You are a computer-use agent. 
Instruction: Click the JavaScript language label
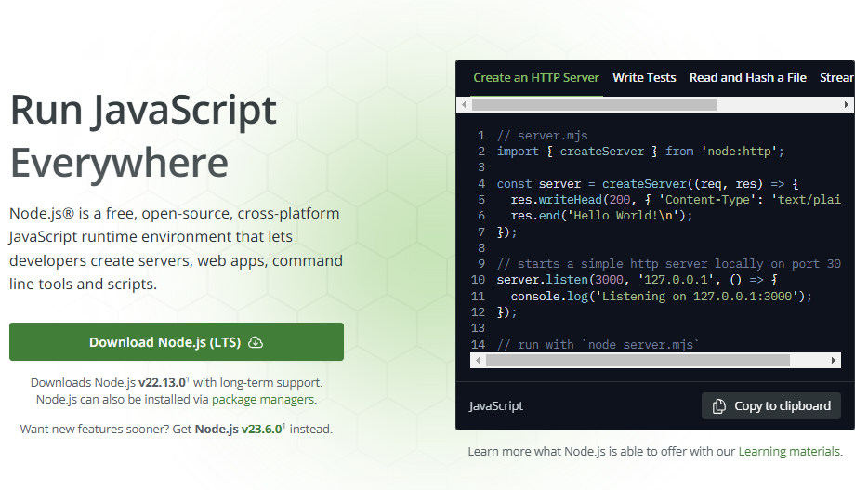pyautogui.click(x=495, y=405)
